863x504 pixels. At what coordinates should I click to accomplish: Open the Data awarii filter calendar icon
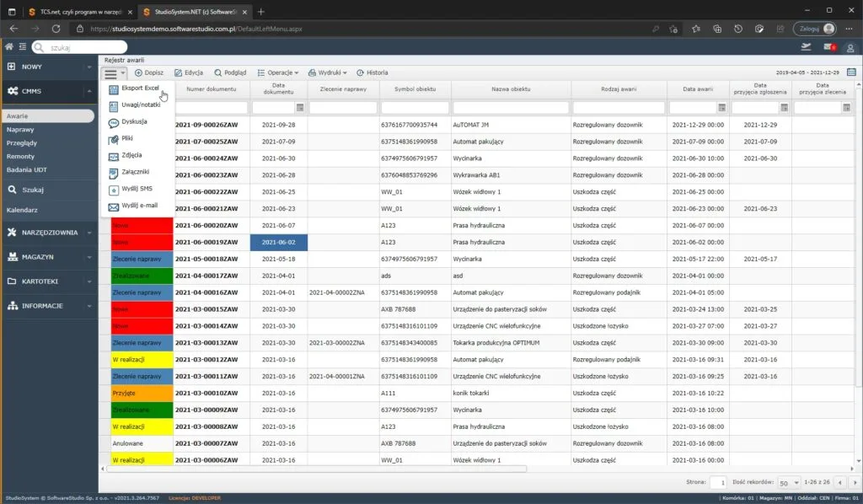point(722,107)
